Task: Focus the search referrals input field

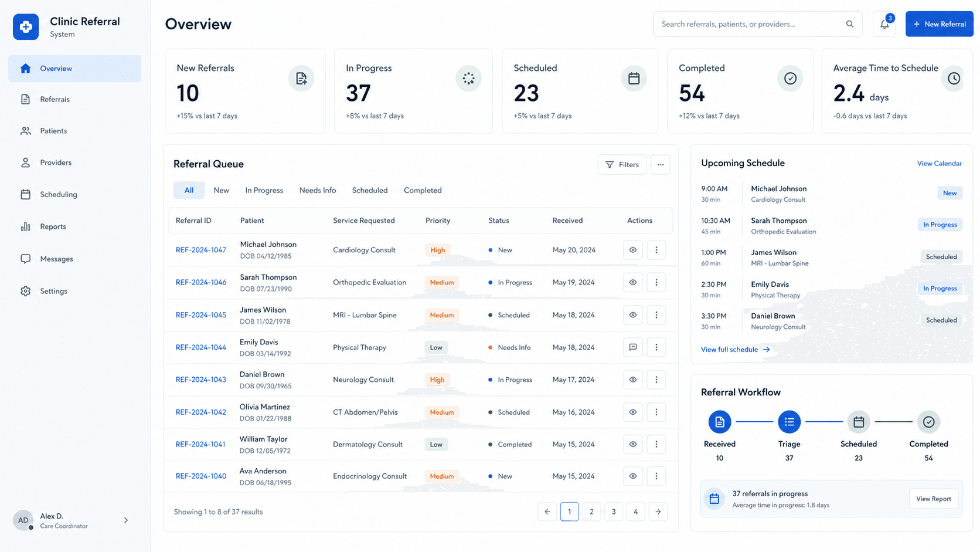Action: tap(757, 24)
